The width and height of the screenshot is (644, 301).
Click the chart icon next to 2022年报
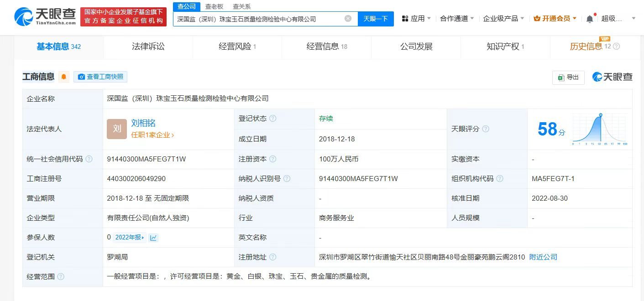[154, 237]
